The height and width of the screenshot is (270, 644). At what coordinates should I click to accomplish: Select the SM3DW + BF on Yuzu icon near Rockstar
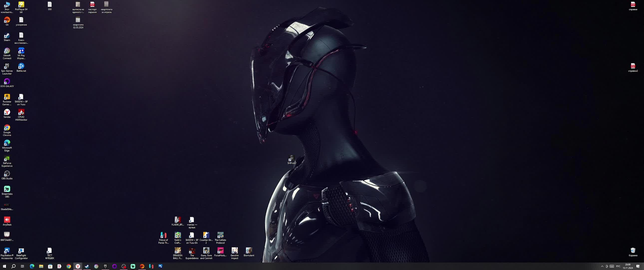pos(21,100)
